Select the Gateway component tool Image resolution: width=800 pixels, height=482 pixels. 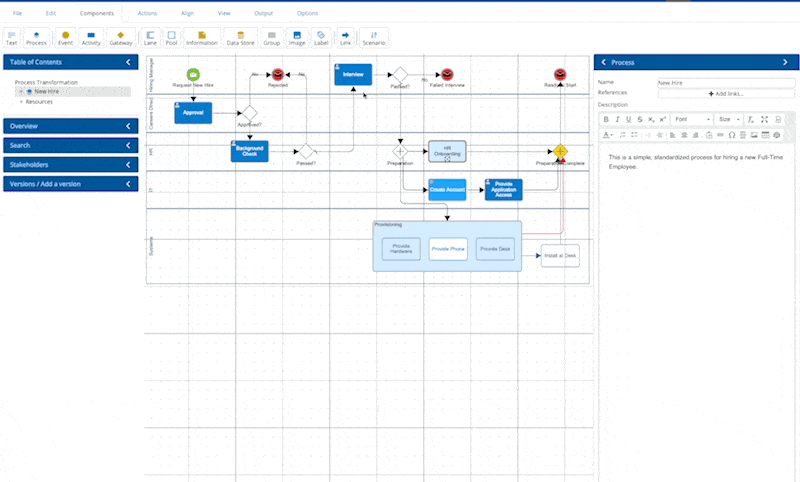pyautogui.click(x=120, y=38)
